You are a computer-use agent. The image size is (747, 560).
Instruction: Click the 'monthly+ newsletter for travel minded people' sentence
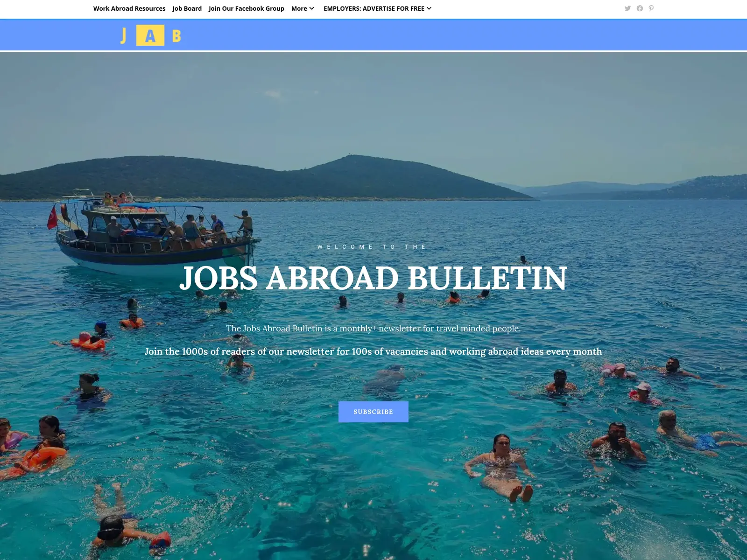pyautogui.click(x=373, y=329)
